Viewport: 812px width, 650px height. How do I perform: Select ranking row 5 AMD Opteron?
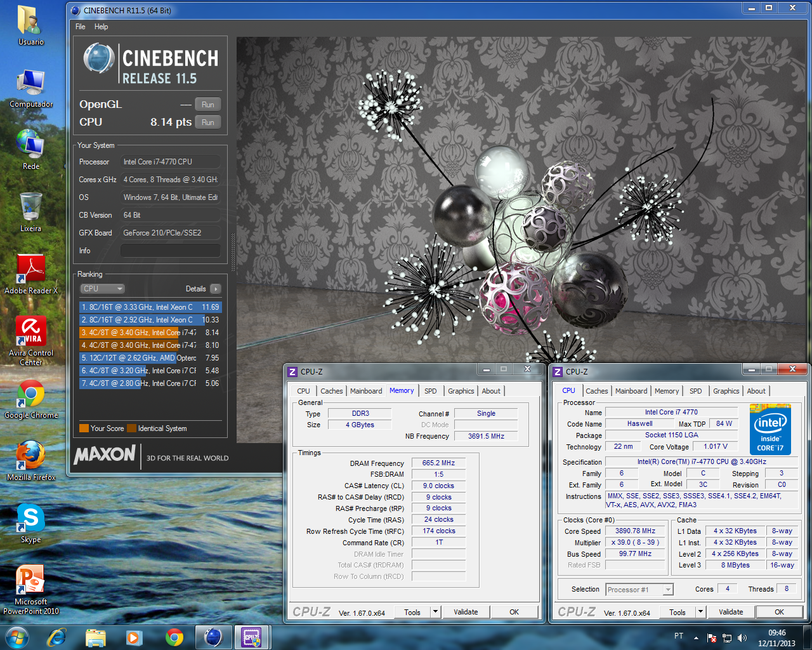[x=150, y=358]
